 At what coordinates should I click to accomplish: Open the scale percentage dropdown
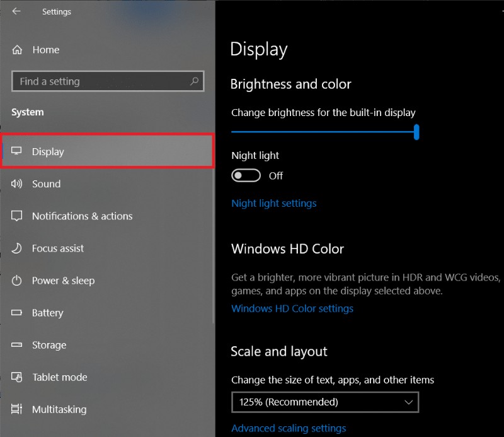pos(411,402)
